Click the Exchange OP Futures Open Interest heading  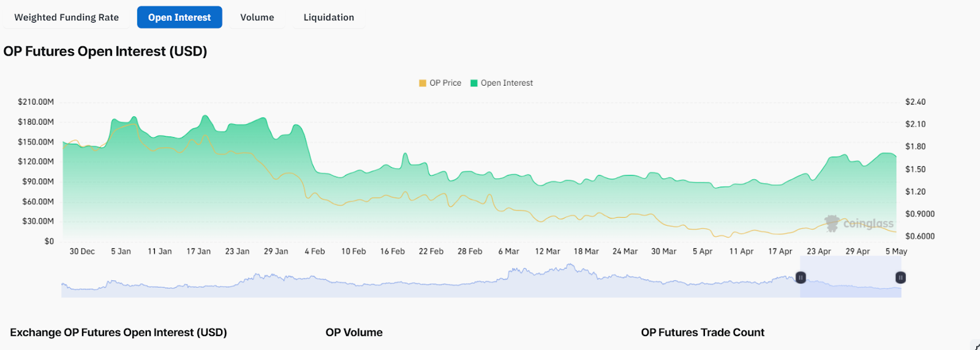(x=118, y=332)
